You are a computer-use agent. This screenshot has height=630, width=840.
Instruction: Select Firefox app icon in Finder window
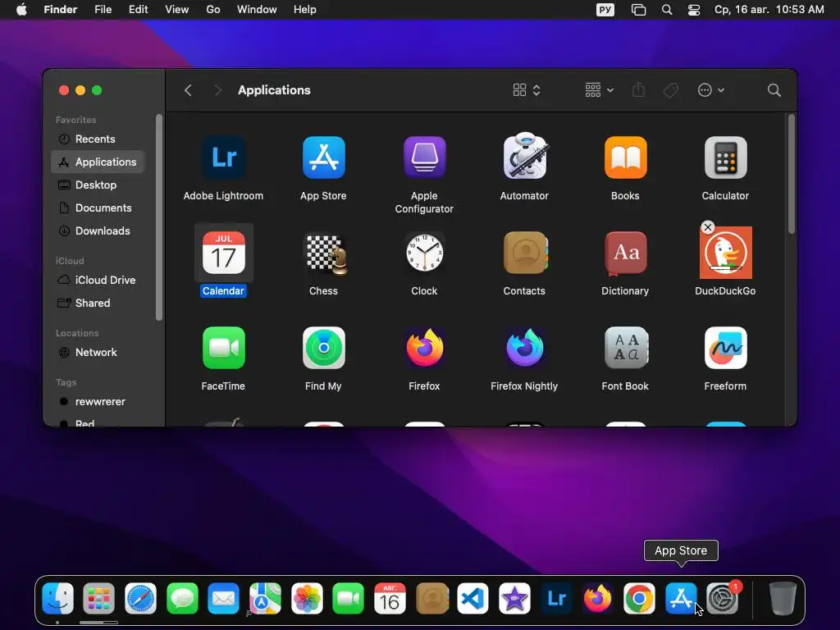point(424,348)
